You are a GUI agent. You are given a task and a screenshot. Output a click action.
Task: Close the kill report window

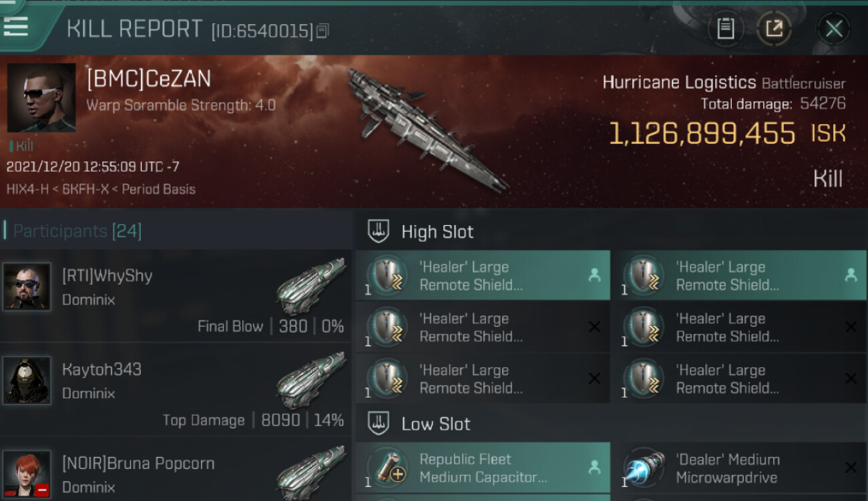(833, 29)
